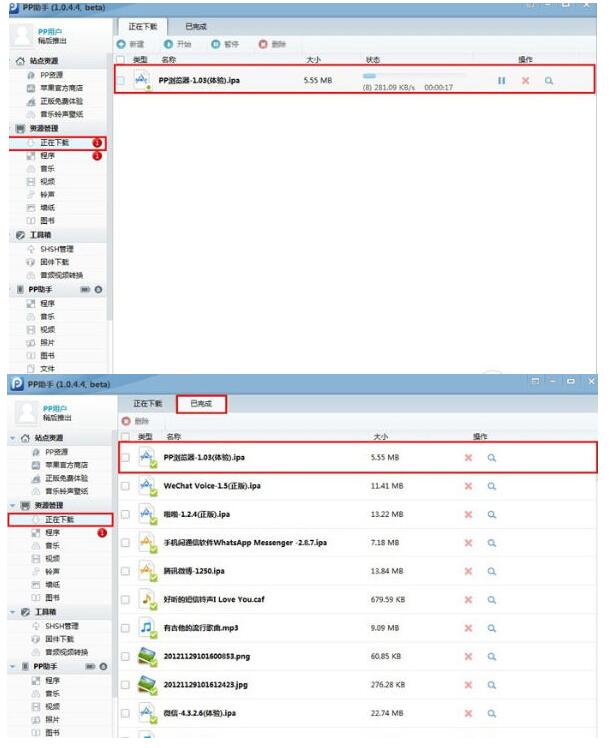Delete the 啪啪-1.2.4 row with red X
The width and height of the screenshot is (612, 748).
coord(468,514)
